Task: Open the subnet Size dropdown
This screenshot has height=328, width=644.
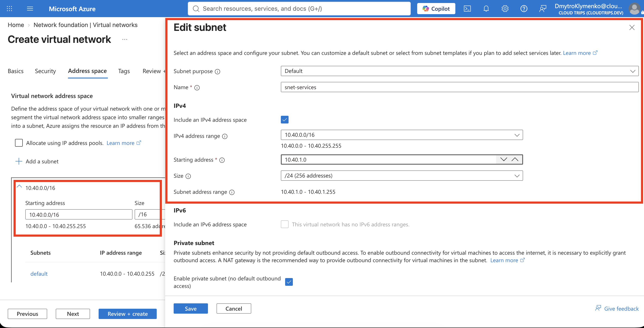Action: [x=402, y=176]
